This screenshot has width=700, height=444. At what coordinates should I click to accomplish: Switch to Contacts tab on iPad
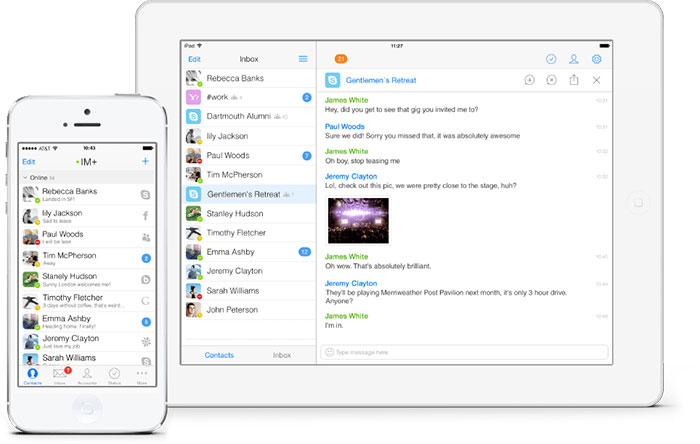tap(219, 355)
